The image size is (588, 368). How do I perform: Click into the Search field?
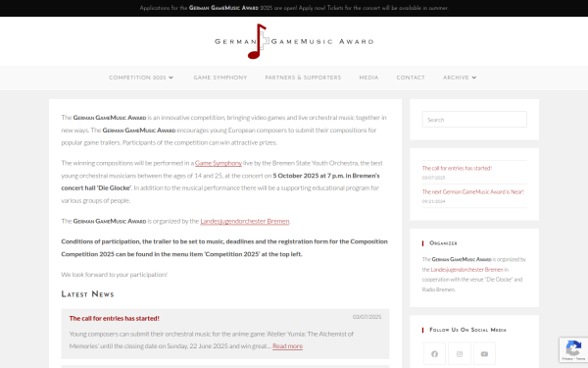tap(474, 120)
